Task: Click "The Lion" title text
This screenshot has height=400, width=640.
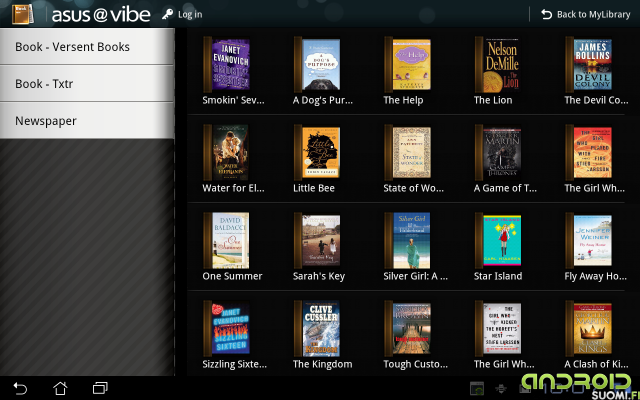Action: pyautogui.click(x=493, y=100)
